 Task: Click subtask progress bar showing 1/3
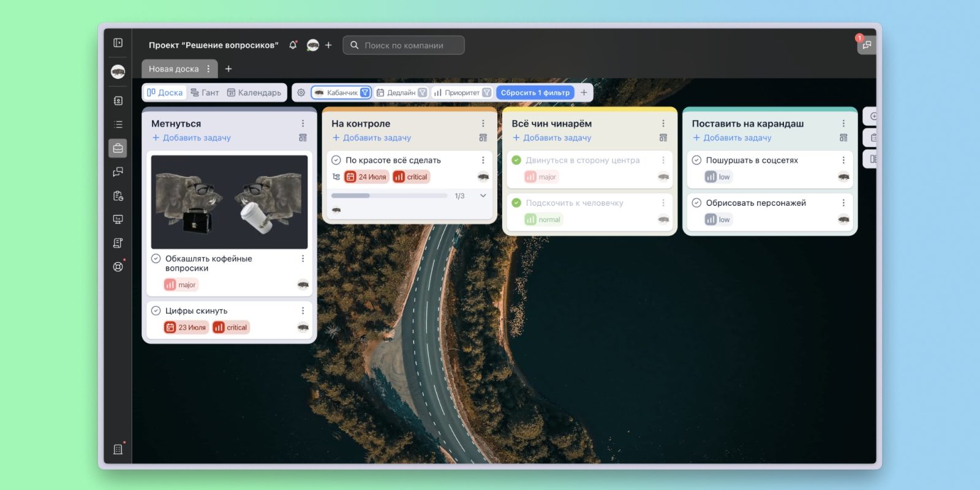pos(390,196)
